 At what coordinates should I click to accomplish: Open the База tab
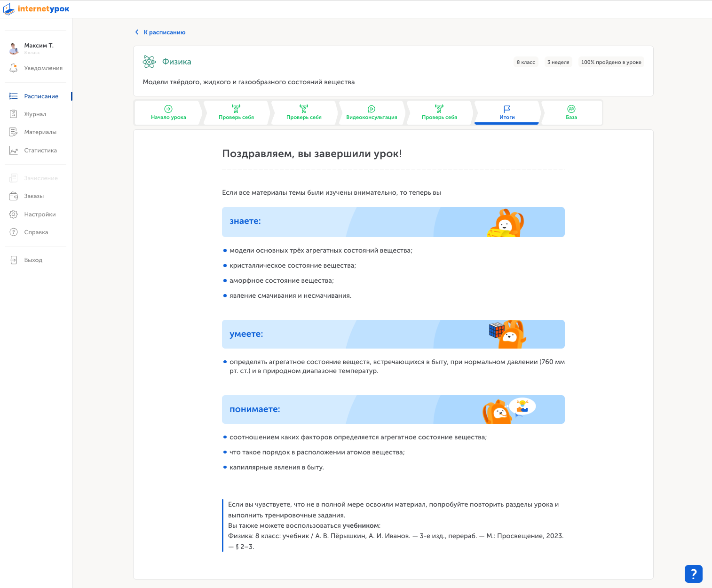pyautogui.click(x=571, y=113)
